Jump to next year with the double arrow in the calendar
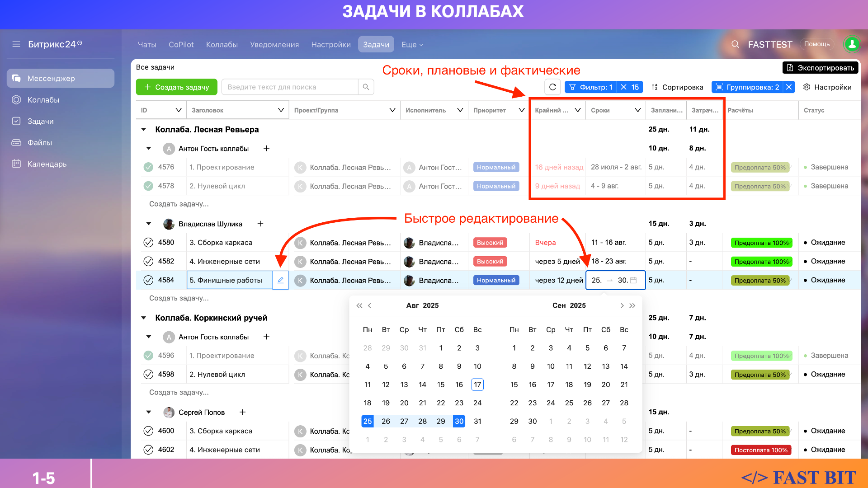 pos(632,306)
